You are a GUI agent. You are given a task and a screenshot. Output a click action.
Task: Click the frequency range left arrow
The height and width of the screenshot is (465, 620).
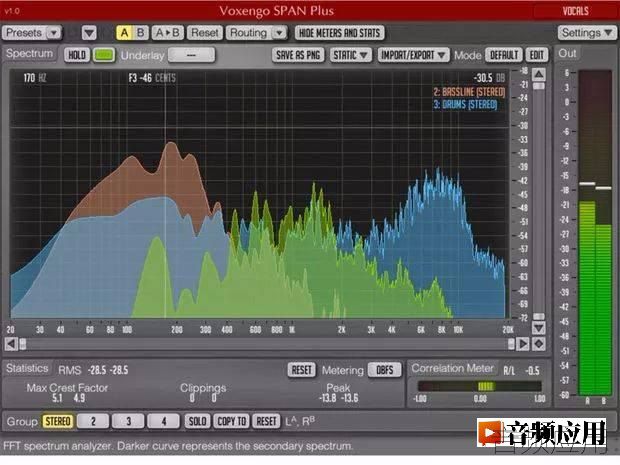(x=11, y=344)
